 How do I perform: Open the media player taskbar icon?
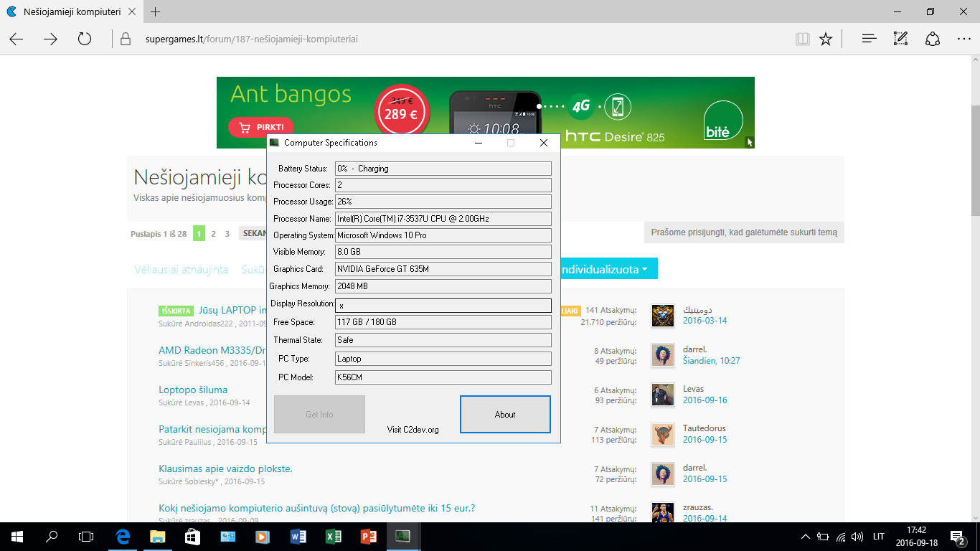point(263,536)
